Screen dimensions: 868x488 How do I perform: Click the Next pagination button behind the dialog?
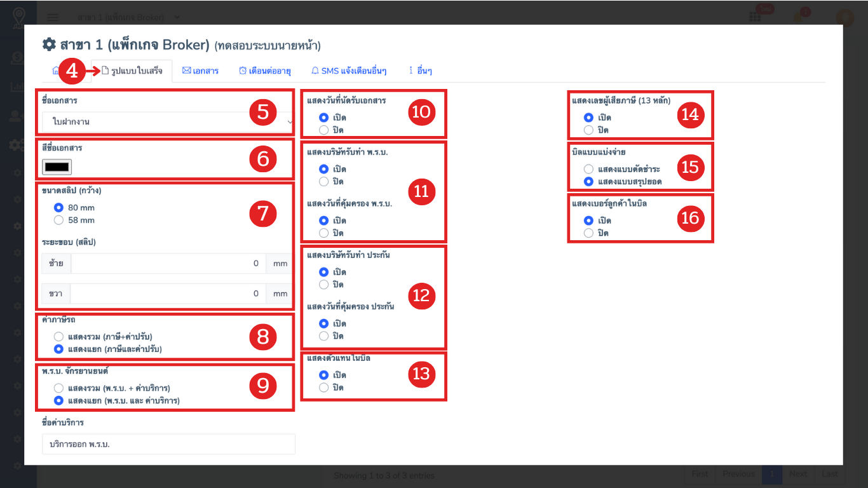[798, 474]
